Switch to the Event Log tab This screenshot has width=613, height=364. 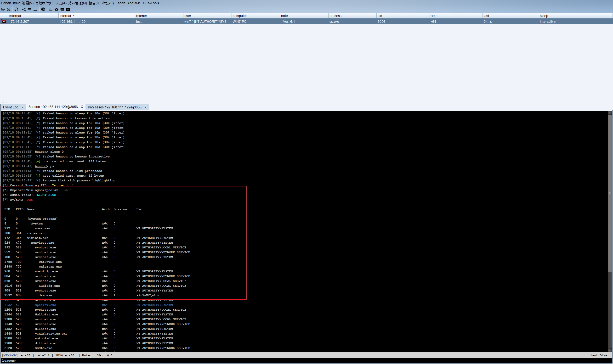(11, 107)
